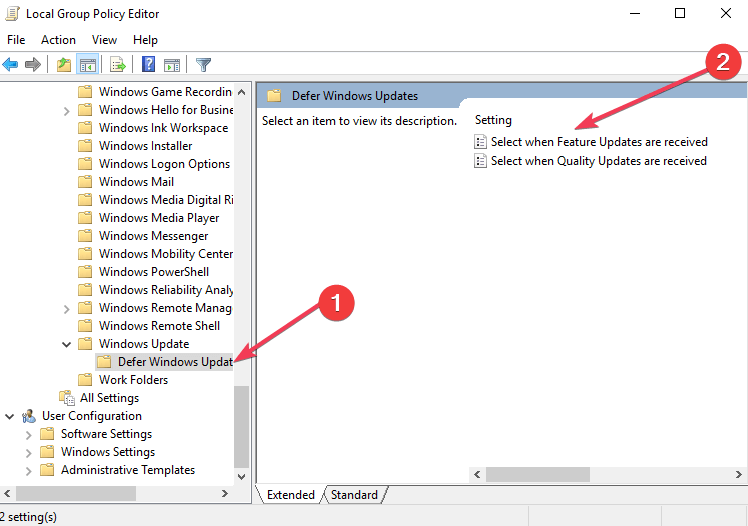Viewport: 748px width, 526px height.
Task: Click Software Settings folder icon
Action: click(47, 434)
